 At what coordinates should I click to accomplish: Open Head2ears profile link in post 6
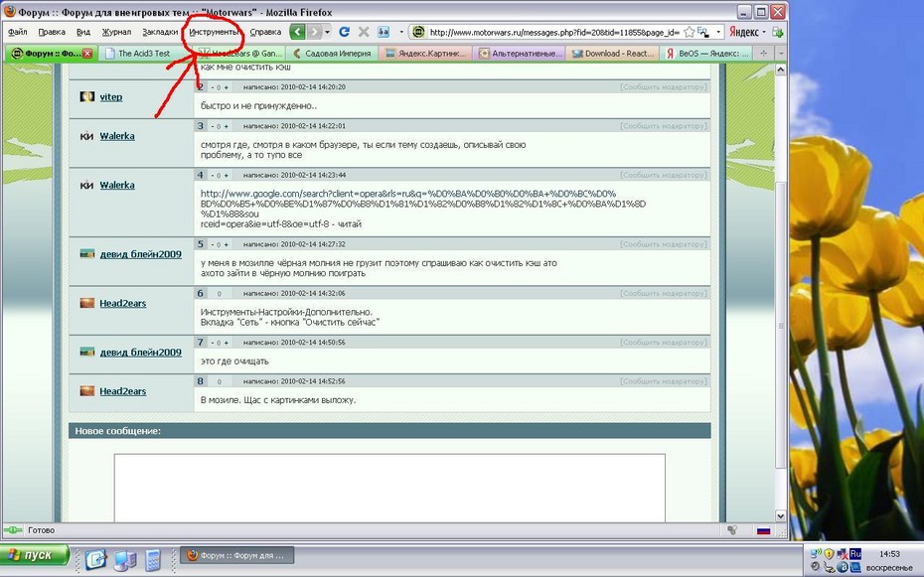(x=122, y=303)
